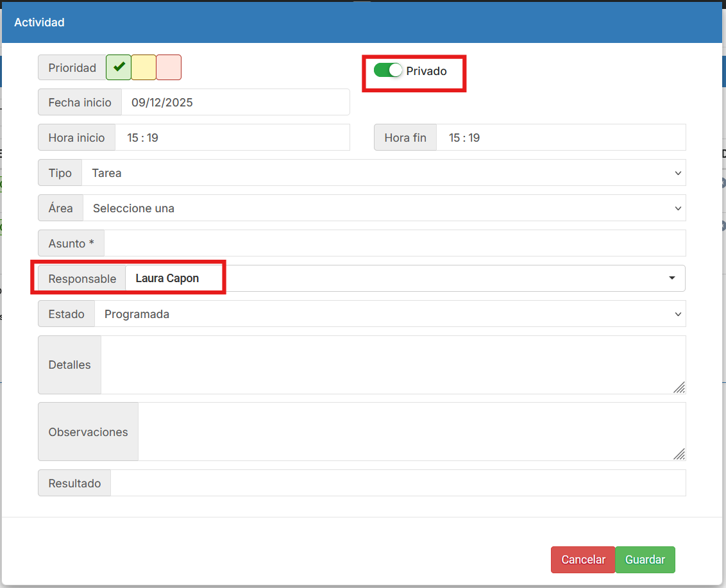Select the red priority swatch
This screenshot has width=726, height=588.
click(x=169, y=67)
